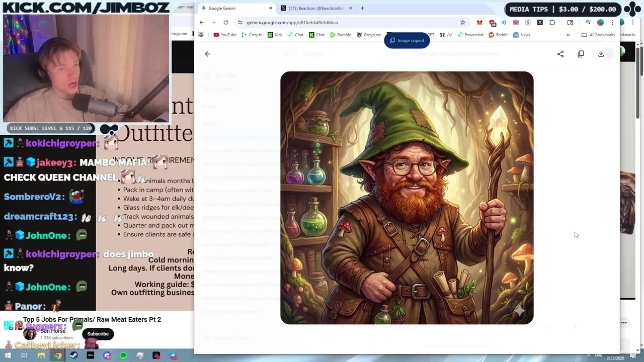The image size is (644, 362).
Task: Open Telegram from the taskbar
Action: [173, 356]
